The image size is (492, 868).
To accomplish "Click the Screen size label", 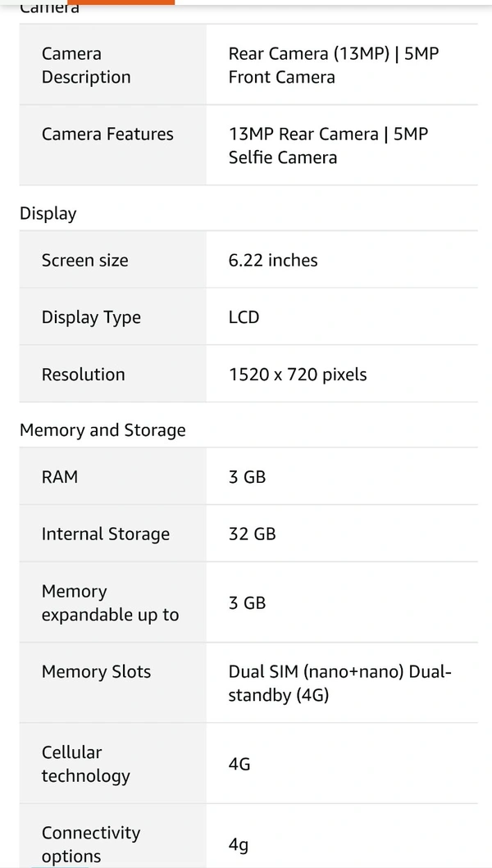I will coord(85,261).
